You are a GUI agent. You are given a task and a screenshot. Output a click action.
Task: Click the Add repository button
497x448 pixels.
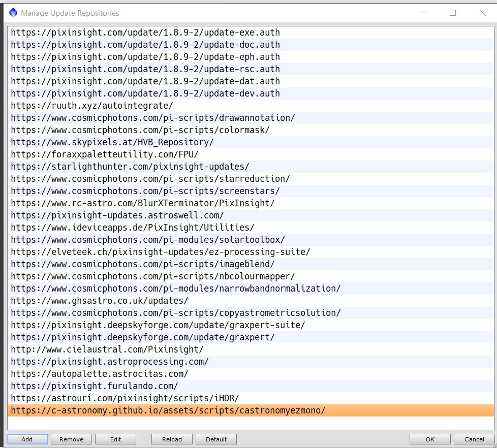(x=27, y=439)
